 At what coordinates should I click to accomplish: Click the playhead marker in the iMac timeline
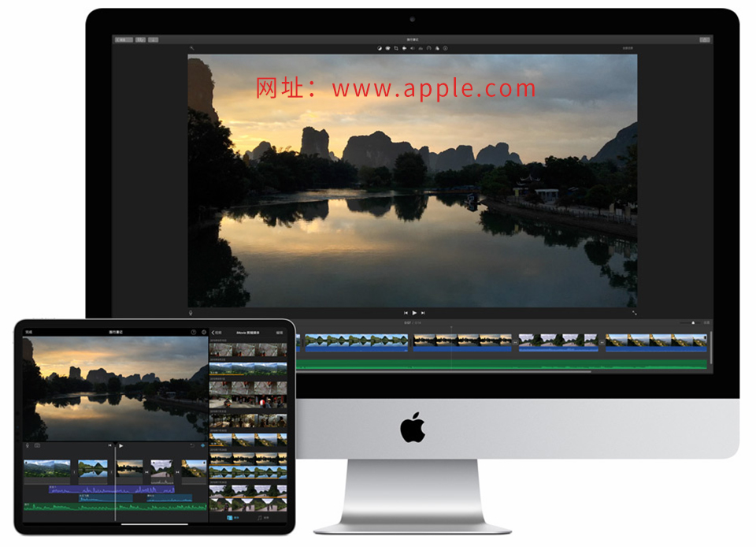(x=451, y=328)
